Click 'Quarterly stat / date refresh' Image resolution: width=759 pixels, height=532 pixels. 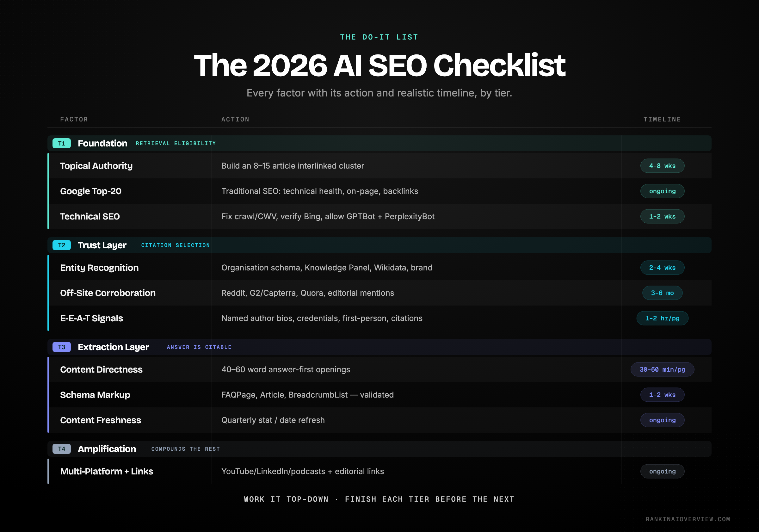pyautogui.click(x=273, y=420)
